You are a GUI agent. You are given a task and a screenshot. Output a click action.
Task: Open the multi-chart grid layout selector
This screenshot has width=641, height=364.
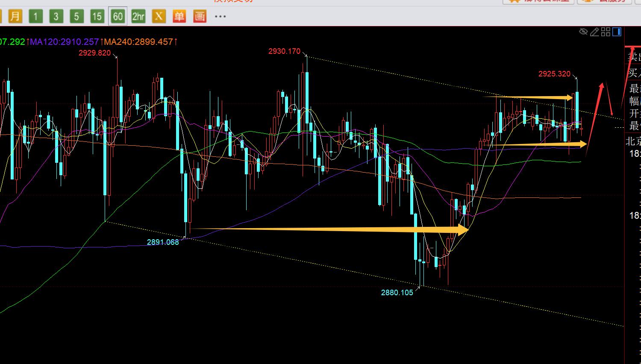[x=606, y=32]
